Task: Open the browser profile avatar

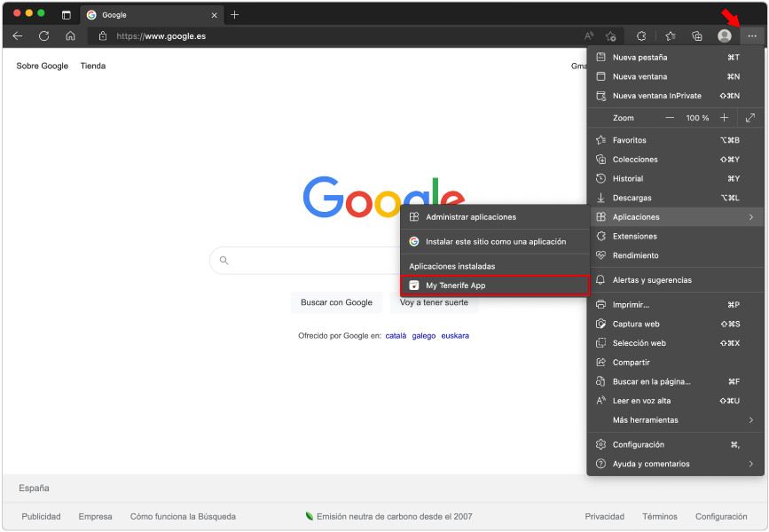Action: 724,37
